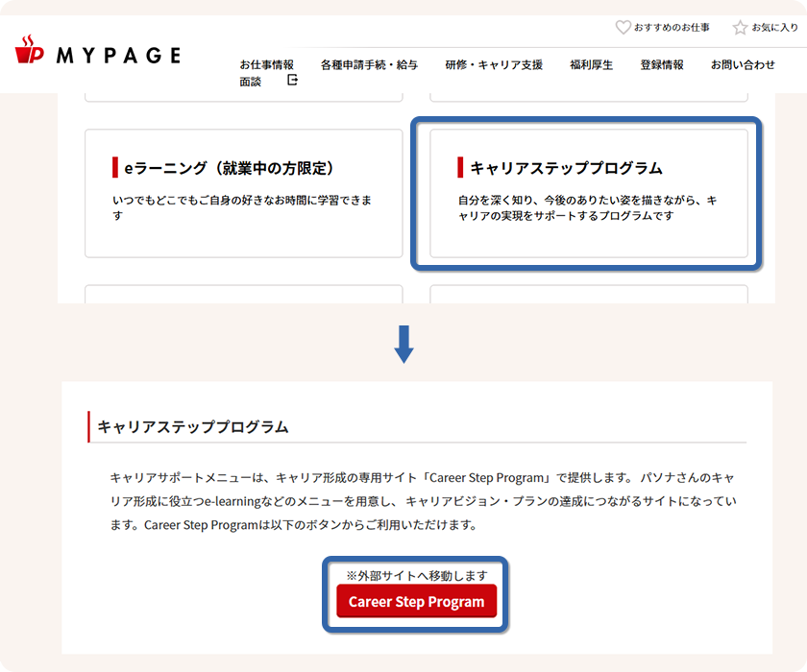Click the star icon for お気に入り
This screenshot has height=672, width=807.
pyautogui.click(x=740, y=27)
